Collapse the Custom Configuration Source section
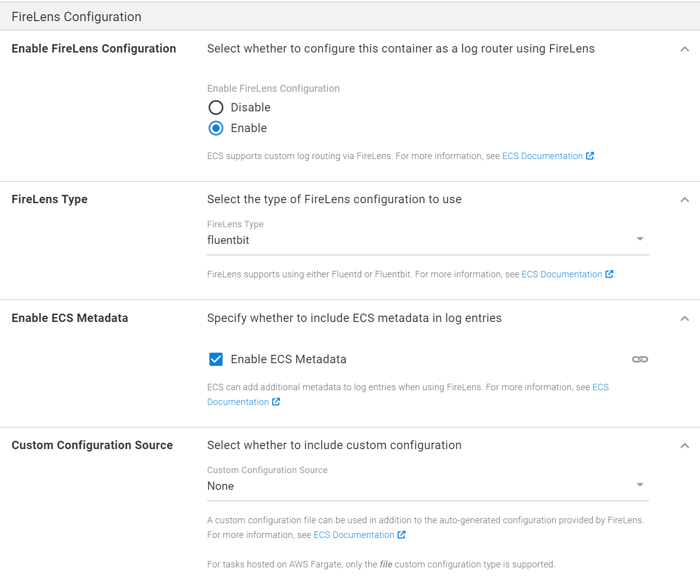 pos(684,445)
